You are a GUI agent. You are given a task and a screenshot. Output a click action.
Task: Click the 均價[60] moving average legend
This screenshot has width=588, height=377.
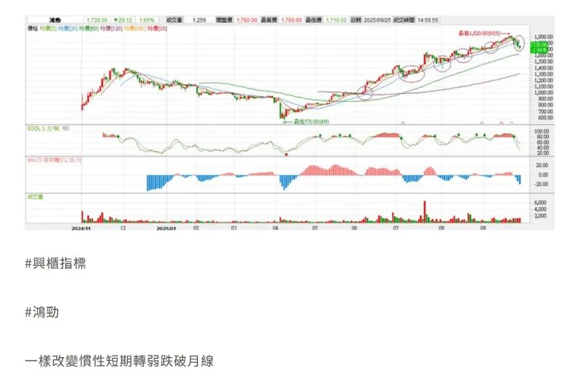tap(88, 29)
